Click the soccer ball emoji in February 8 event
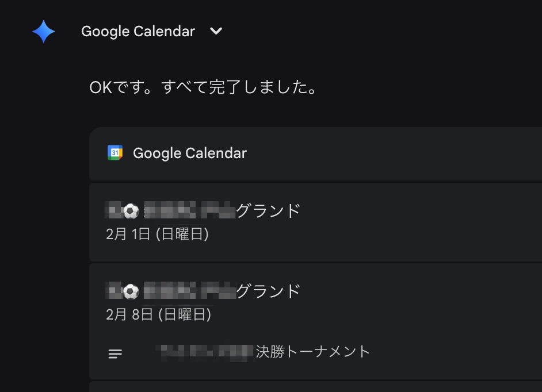 tap(131, 292)
